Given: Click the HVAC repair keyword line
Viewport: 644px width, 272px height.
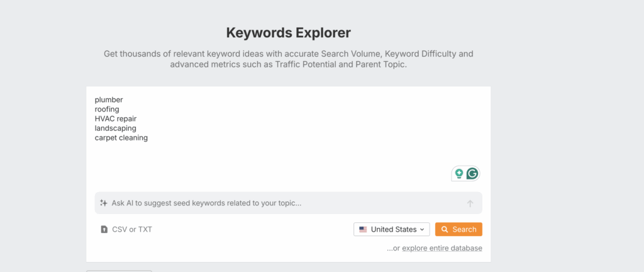Looking at the screenshot, I should [116, 118].
